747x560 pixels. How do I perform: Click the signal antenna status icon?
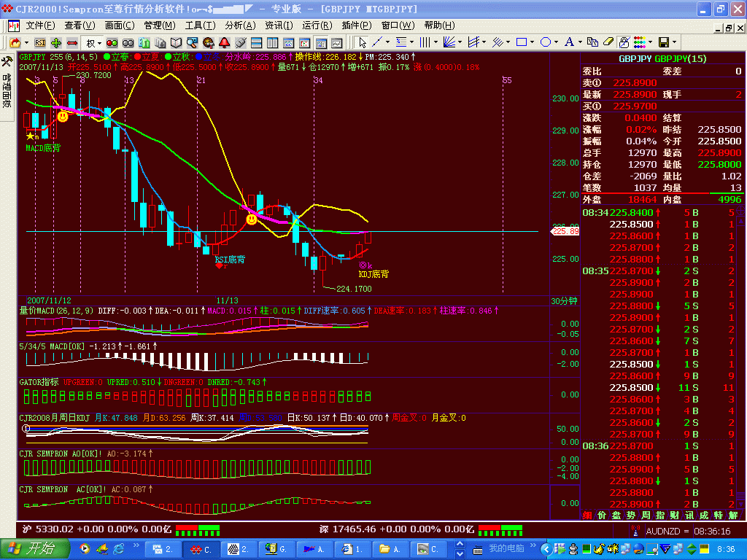(x=635, y=531)
